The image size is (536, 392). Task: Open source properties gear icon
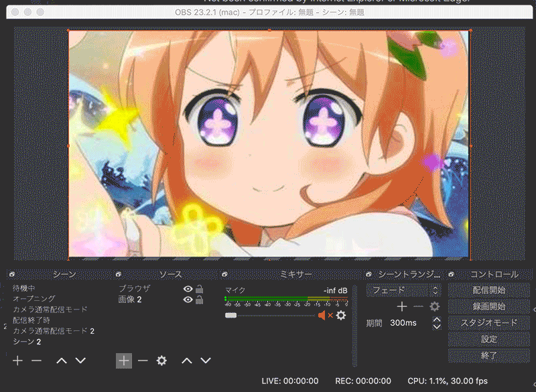pyautogui.click(x=161, y=361)
